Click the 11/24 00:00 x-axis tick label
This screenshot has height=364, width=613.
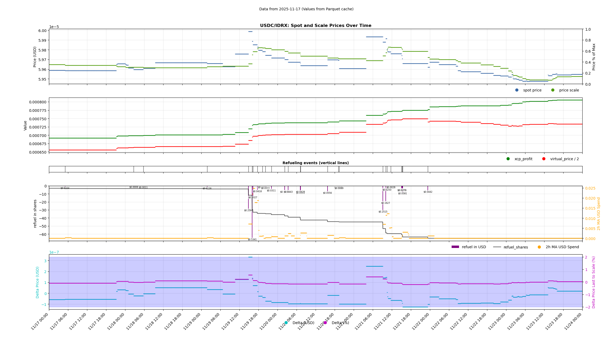point(573,321)
